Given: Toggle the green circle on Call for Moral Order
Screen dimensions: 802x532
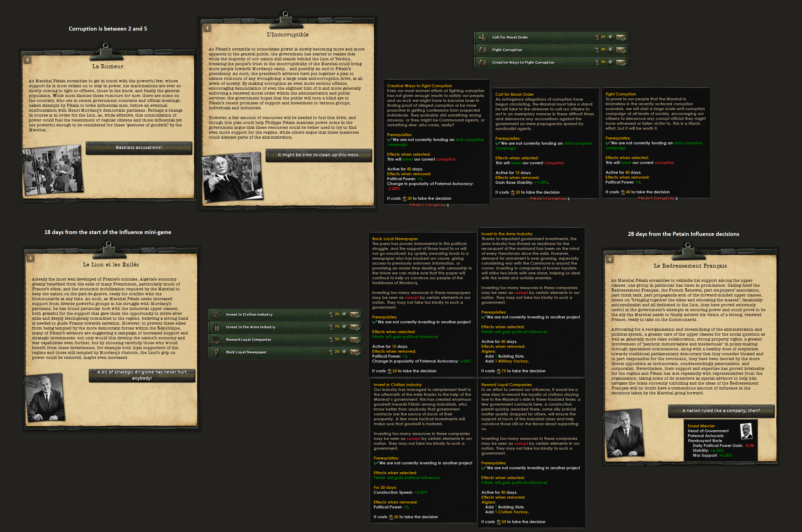Looking at the screenshot, I should 610,37.
